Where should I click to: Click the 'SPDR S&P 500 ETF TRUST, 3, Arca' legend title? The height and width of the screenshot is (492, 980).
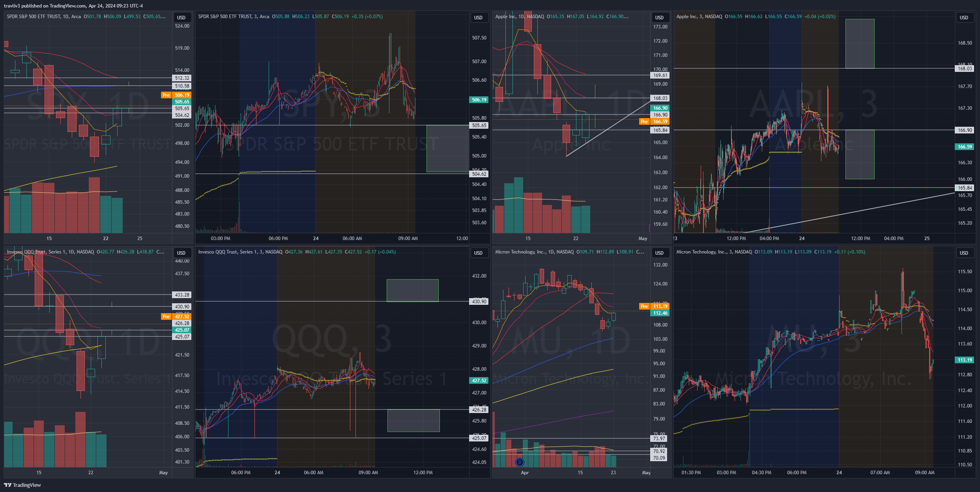pyautogui.click(x=234, y=17)
